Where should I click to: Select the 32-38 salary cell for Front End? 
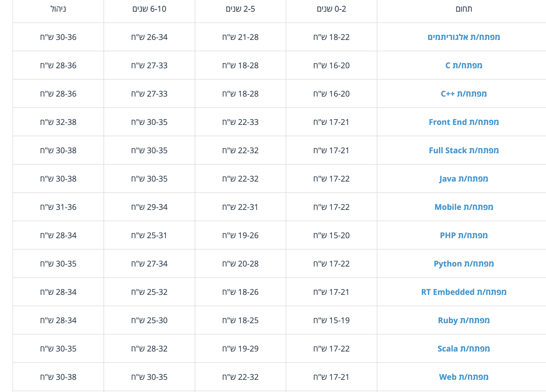tap(58, 122)
